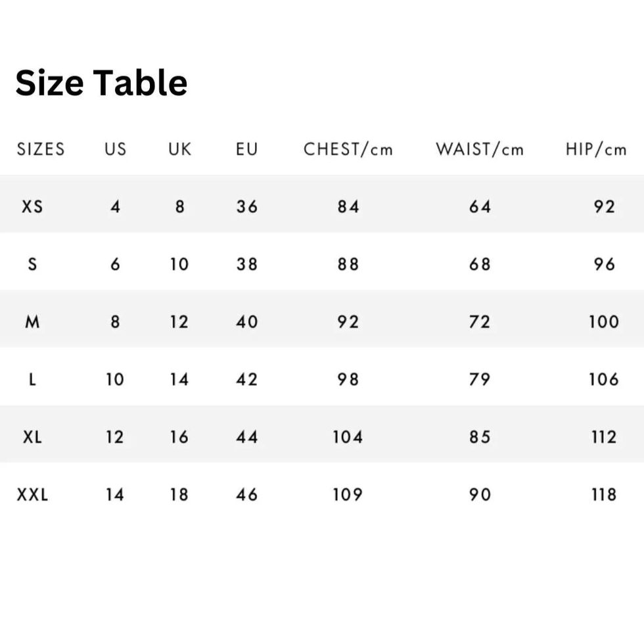Viewport: 644px width, 644px height.
Task: Click EU size 42 cell
Action: [x=247, y=379]
